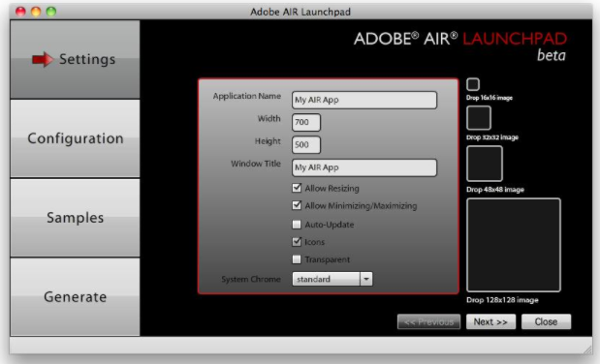Click the "System Chrome" label
The height and width of the screenshot is (364, 600).
251,279
